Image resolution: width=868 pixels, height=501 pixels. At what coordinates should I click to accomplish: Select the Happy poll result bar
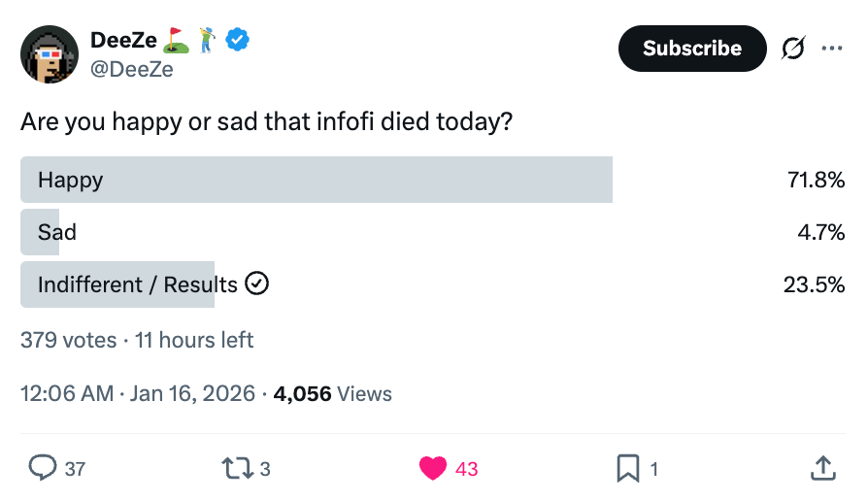pos(316,180)
